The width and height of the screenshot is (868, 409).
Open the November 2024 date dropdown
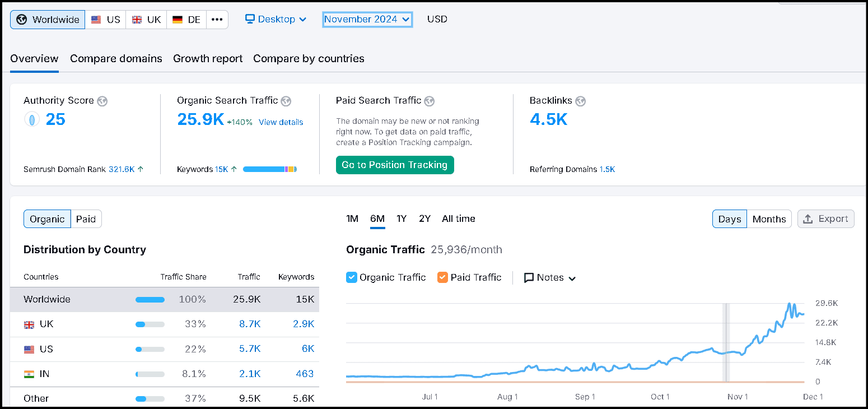367,20
